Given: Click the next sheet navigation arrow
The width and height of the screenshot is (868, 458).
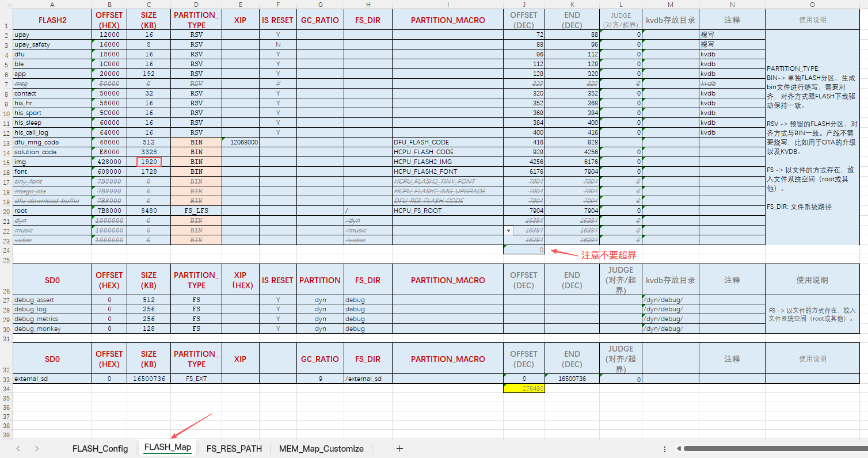Looking at the screenshot, I should coord(37,449).
